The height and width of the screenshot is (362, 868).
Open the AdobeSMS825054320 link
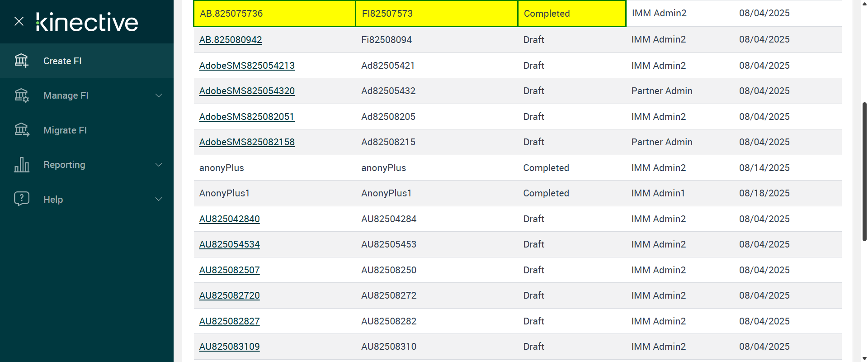(247, 91)
